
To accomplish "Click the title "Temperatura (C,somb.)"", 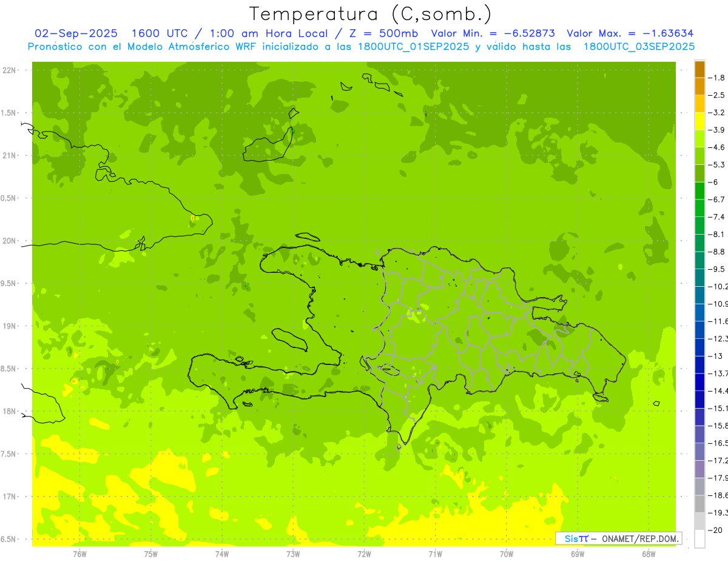I will click(371, 14).
